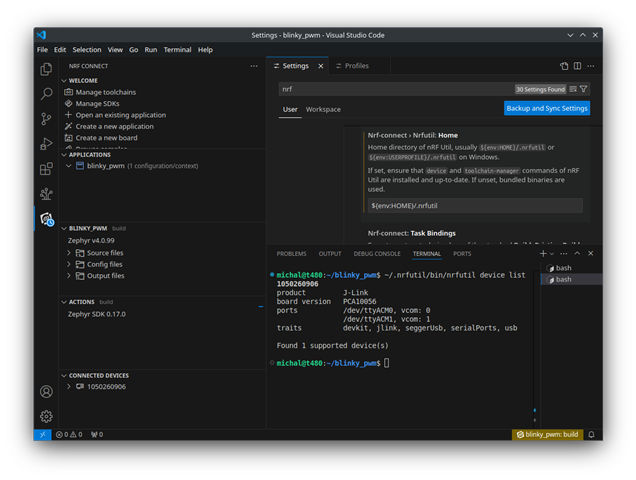
Task: Expand the Config files folder
Action: (x=69, y=264)
